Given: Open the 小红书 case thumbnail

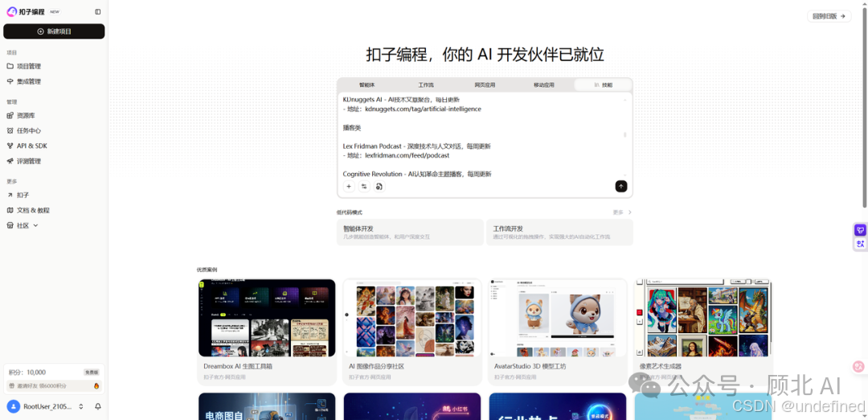Looking at the screenshot, I should (411, 406).
